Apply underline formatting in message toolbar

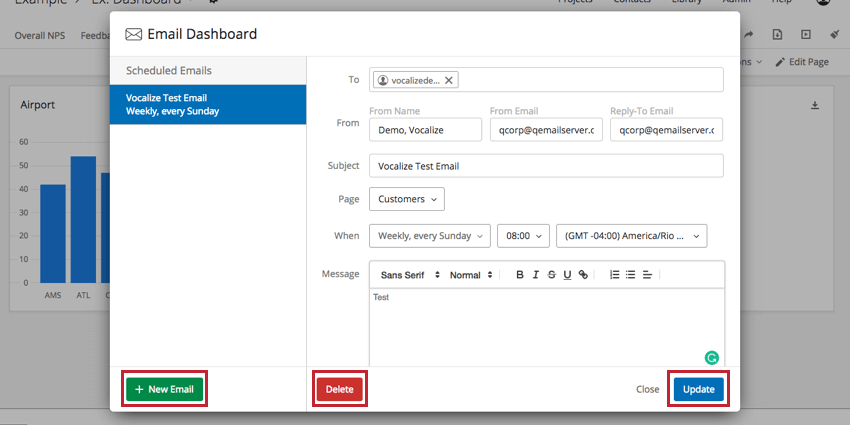pos(567,275)
